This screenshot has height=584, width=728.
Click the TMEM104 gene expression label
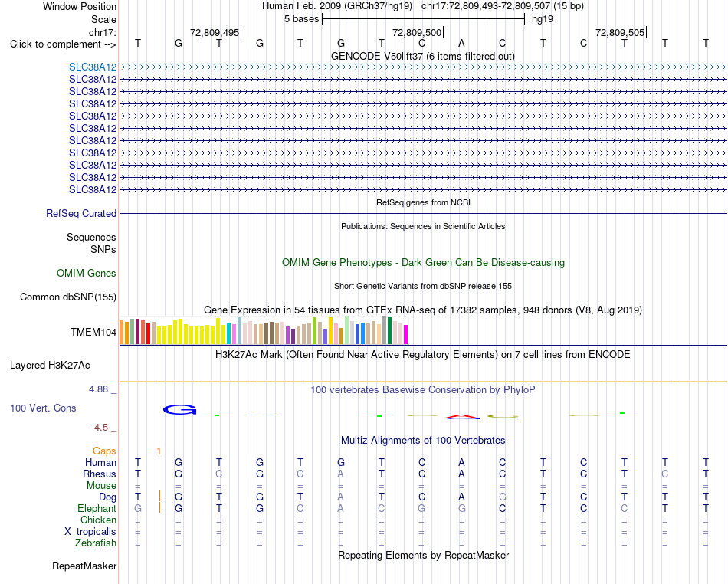click(93, 333)
